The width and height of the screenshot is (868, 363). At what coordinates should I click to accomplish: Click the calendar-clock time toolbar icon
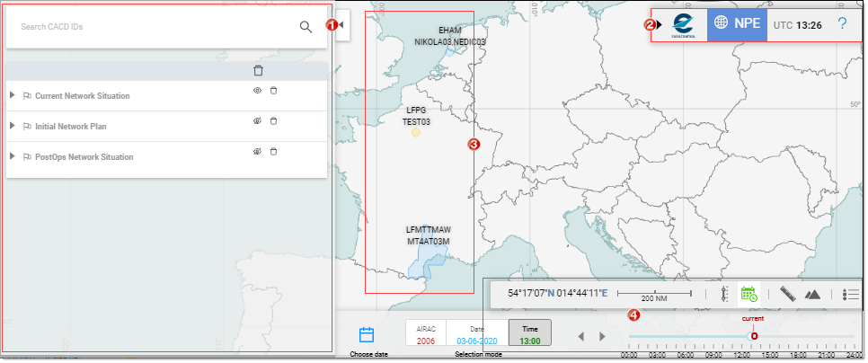tap(749, 293)
